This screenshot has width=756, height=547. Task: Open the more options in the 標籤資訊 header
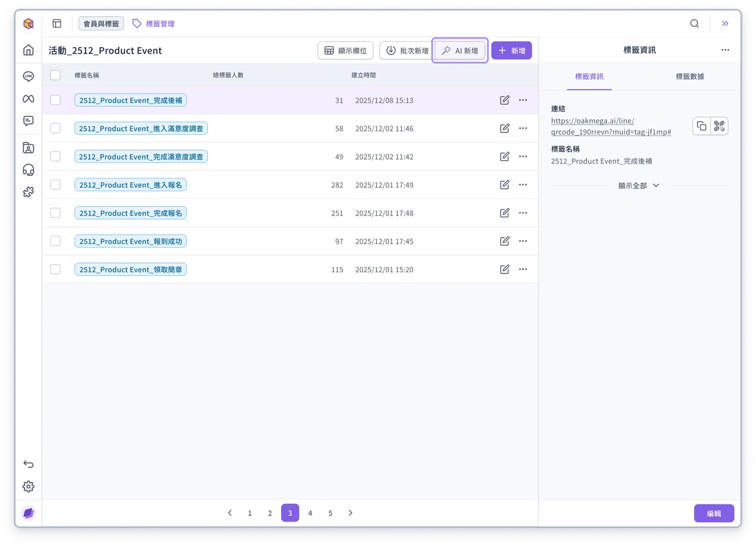click(x=725, y=50)
